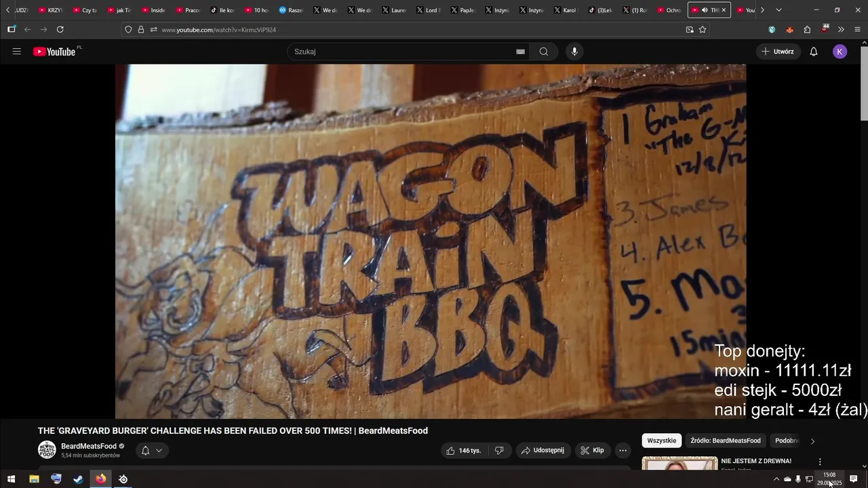Screen dimensions: 868x488
Task: Toggle picture-in-picture icon in address bar
Action: 690,29
